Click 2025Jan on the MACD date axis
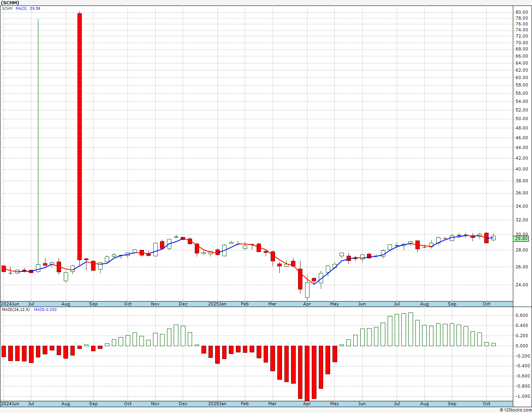This screenshot has width=532, height=413. [217, 404]
